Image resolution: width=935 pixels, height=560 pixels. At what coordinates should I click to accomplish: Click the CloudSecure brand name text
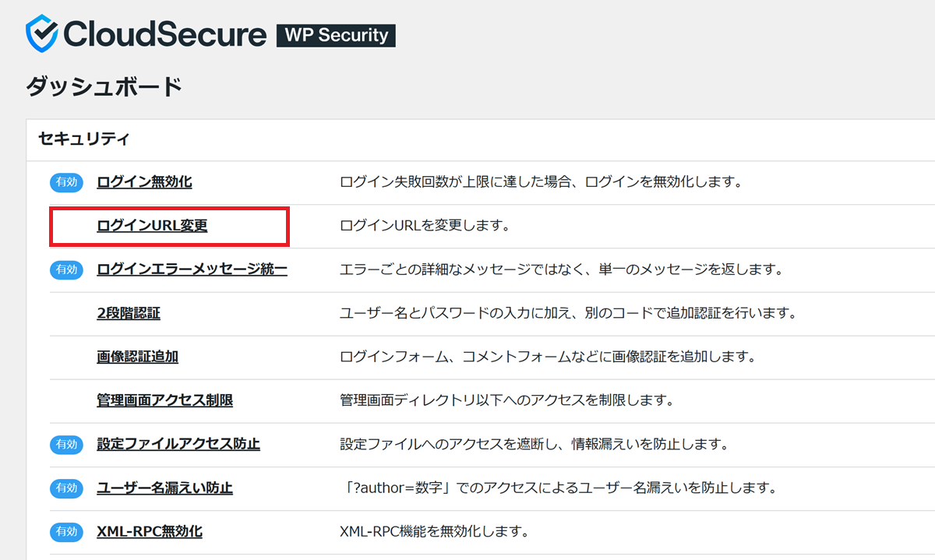click(x=165, y=35)
